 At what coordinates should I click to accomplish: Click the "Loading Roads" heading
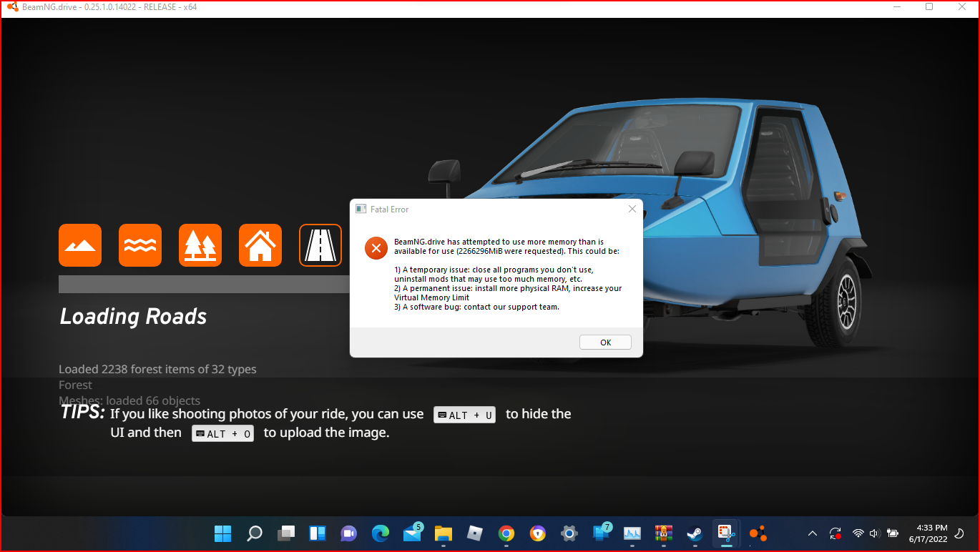[133, 317]
